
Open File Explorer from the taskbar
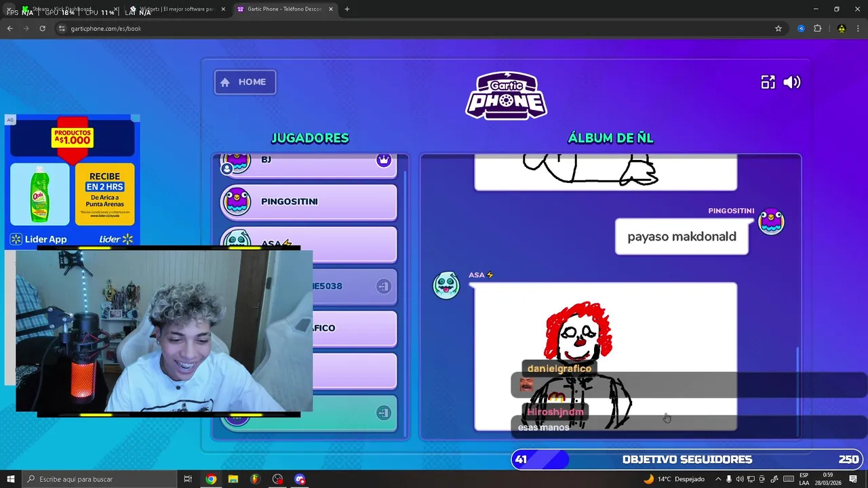233,479
